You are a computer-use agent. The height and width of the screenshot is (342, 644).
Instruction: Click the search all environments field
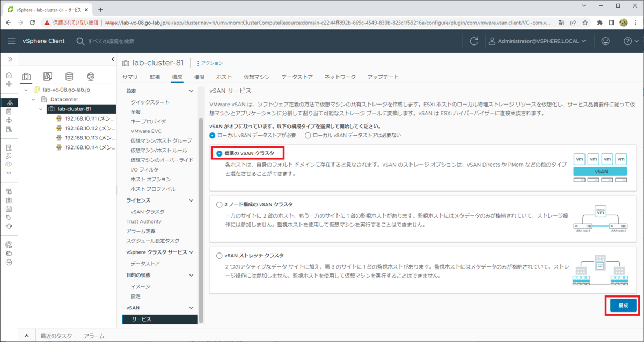pyautogui.click(x=111, y=41)
